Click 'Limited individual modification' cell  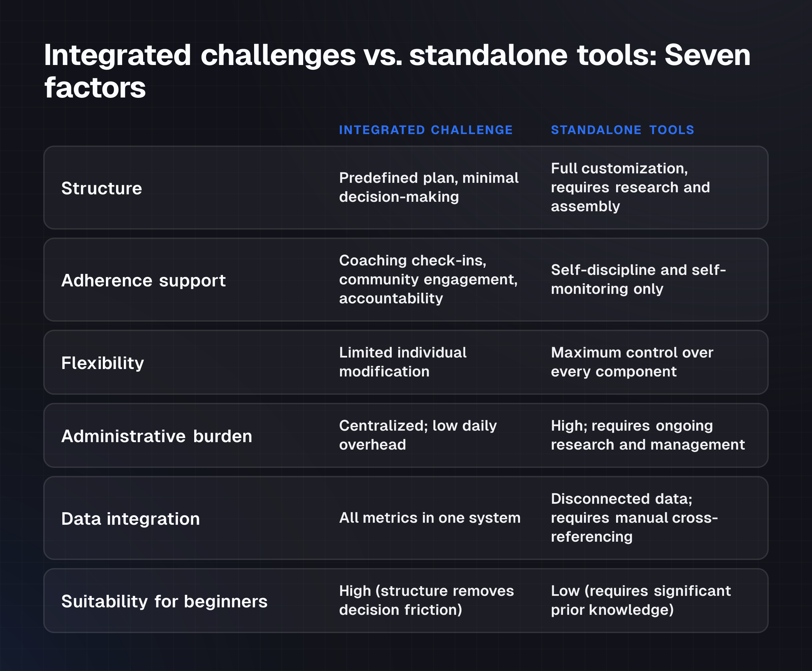point(403,362)
